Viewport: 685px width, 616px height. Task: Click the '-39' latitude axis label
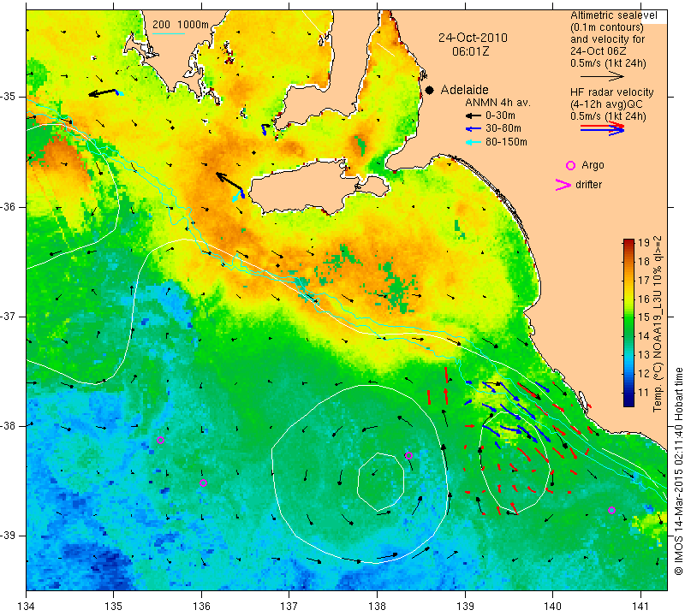[x=9, y=536]
